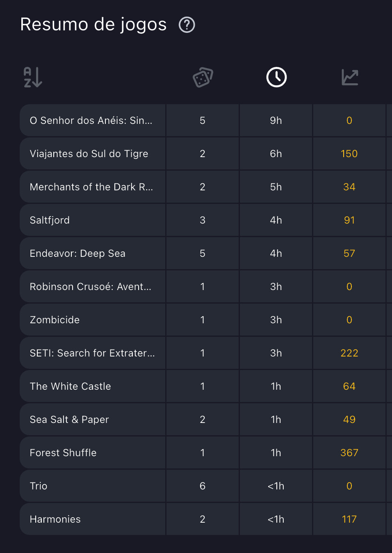This screenshot has width=392, height=553.
Task: Sort games alphabetically with A-Z icon
Action: pos(33,77)
